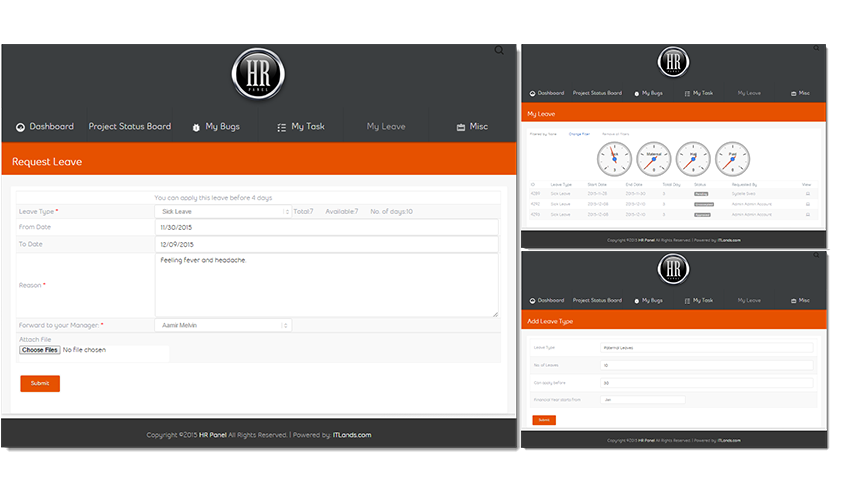
Task: Click the Requested By column header
Action: click(744, 185)
